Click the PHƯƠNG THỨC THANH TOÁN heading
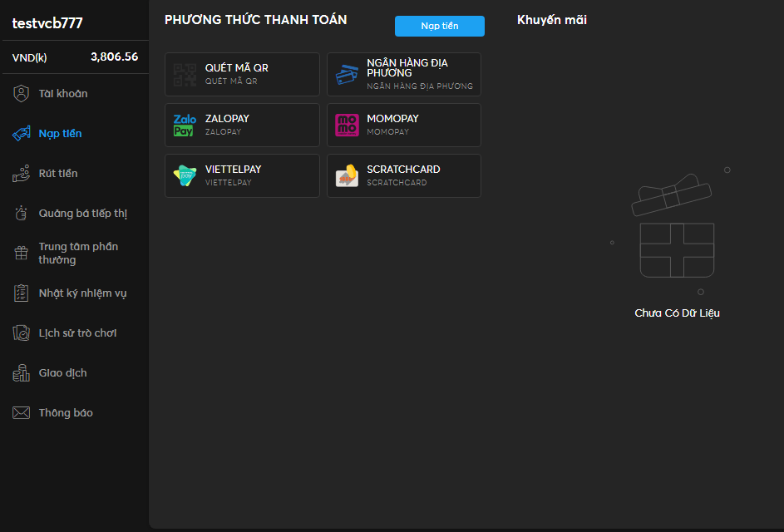Screen dimensions: 784x532 tap(255, 19)
